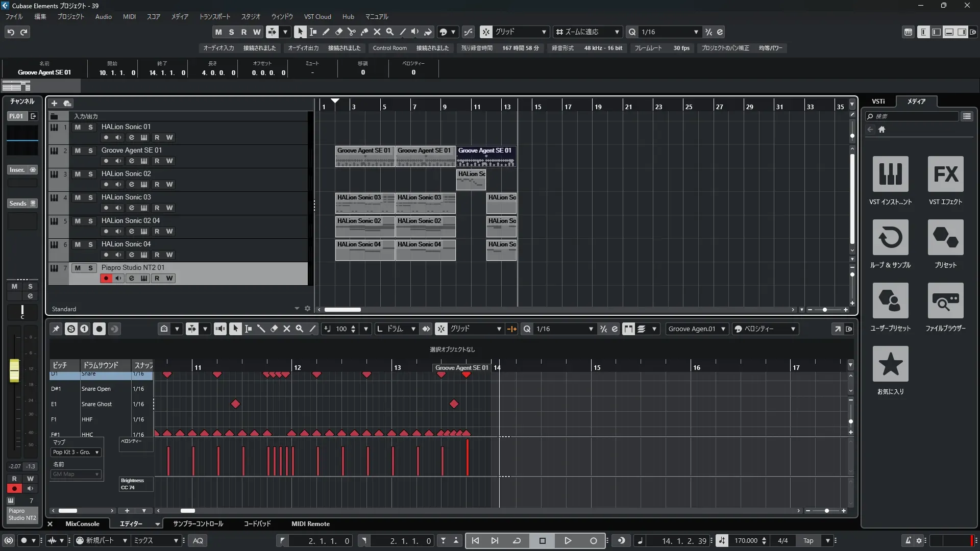Viewport: 980px width, 551px height.
Task: Open the Favorites star tile
Action: 890,364
